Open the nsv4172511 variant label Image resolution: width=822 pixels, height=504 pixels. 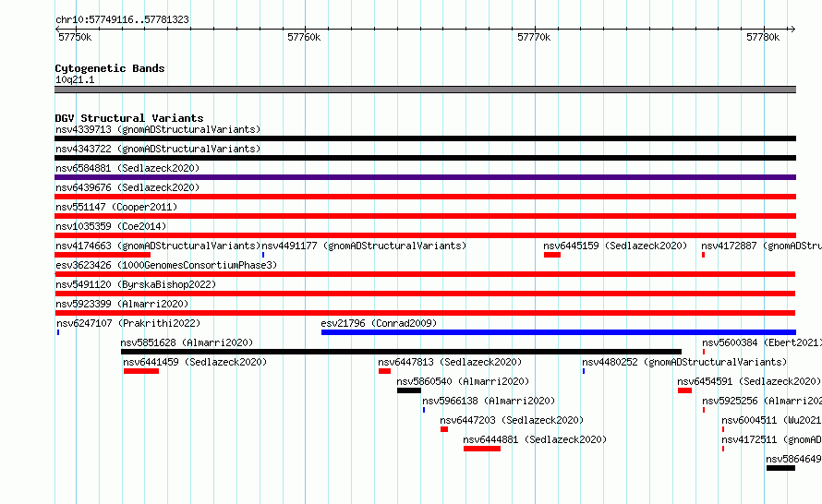coord(771,439)
